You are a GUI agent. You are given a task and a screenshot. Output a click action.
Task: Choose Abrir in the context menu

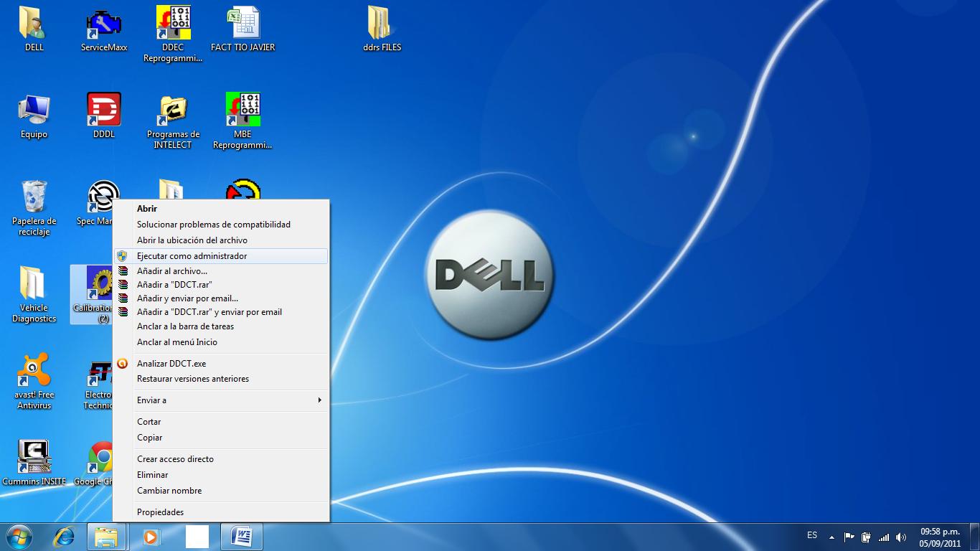(221, 209)
